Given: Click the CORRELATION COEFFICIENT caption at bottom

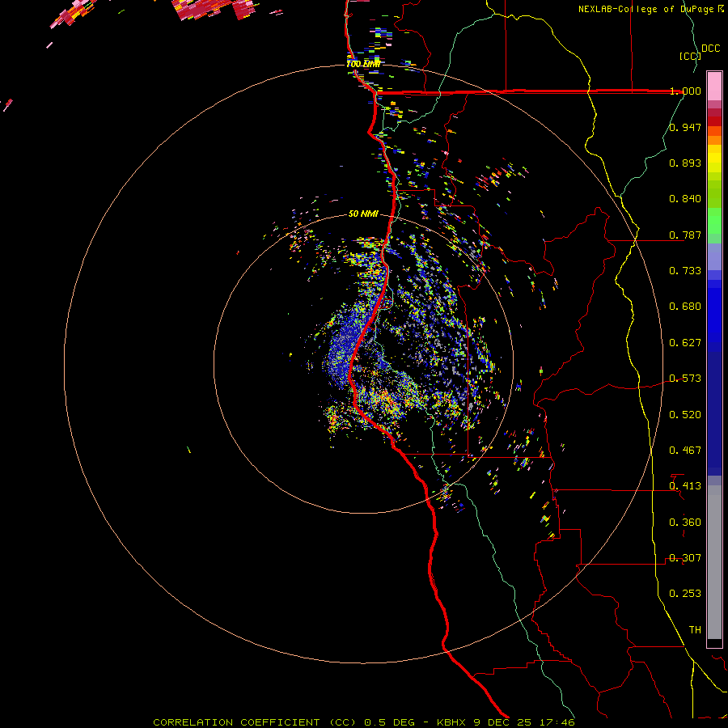Looking at the screenshot, I should (364, 722).
